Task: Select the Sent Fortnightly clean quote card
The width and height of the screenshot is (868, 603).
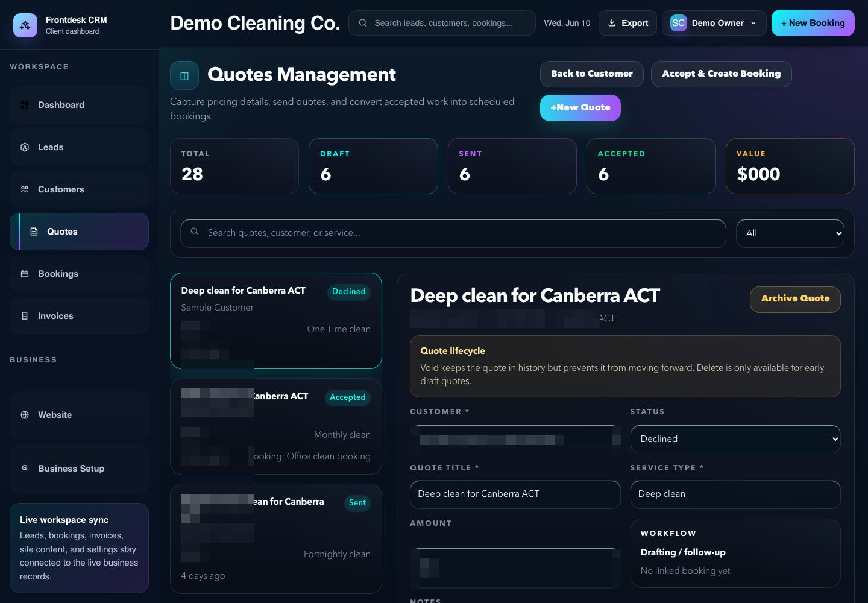Action: [276, 539]
